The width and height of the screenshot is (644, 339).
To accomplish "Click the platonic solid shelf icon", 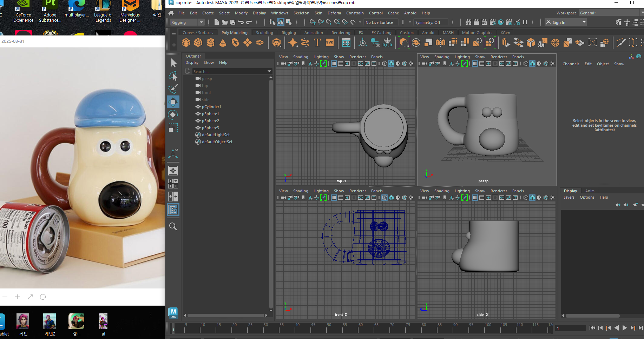I will pos(277,43).
